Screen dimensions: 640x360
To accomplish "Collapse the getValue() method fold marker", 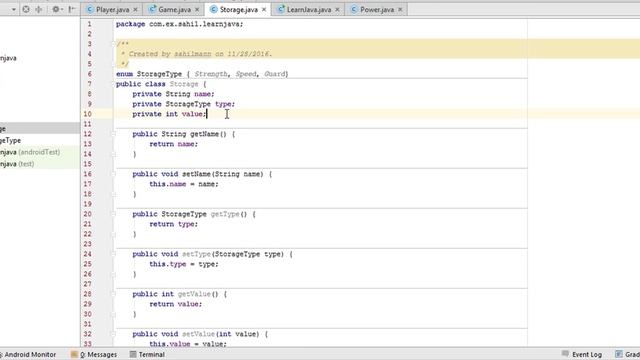I will (x=114, y=294).
